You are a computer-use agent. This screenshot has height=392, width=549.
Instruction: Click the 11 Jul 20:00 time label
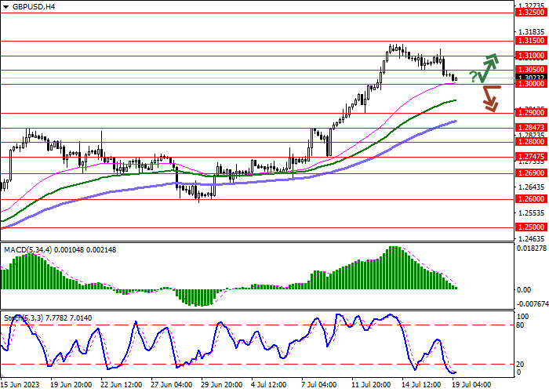coord(372,385)
